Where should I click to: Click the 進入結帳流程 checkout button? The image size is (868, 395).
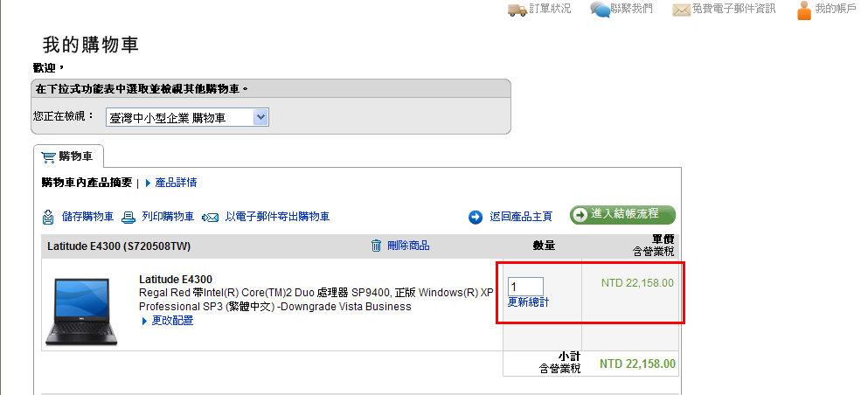[x=622, y=215]
